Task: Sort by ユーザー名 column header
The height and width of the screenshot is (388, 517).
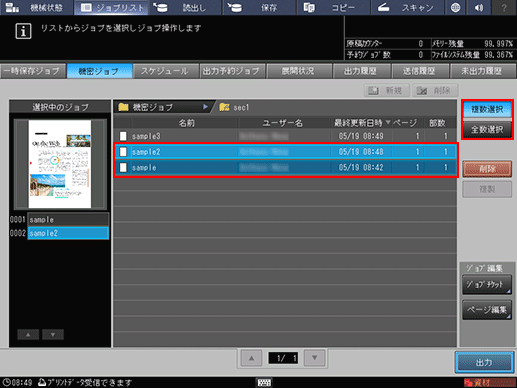Action: [x=283, y=123]
